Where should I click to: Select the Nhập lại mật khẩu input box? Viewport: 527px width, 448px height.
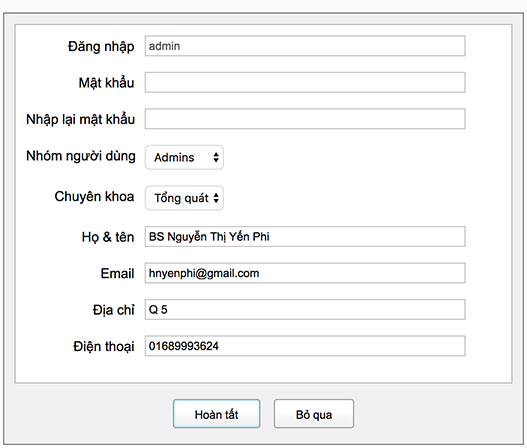[x=305, y=119]
